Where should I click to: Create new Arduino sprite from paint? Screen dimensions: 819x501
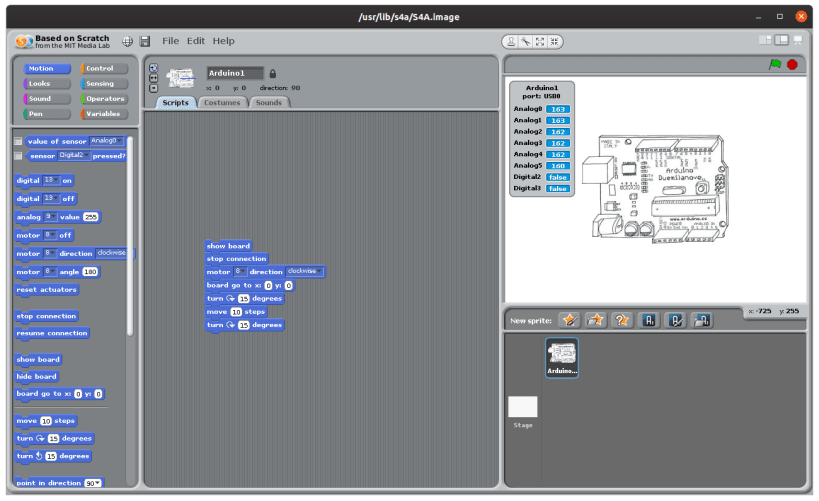coord(649,320)
